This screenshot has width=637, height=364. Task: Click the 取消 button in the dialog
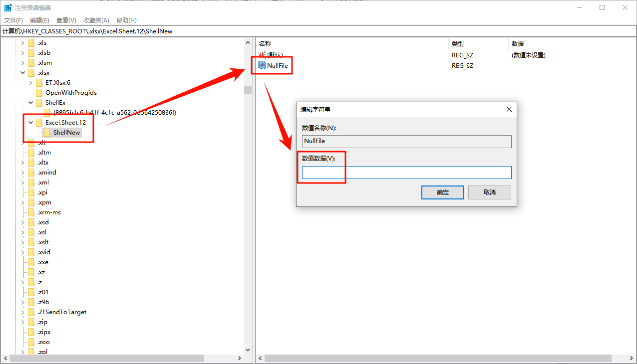click(489, 192)
